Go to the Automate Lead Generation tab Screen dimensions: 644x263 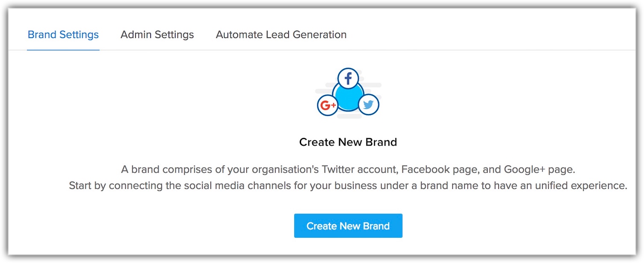(x=281, y=35)
